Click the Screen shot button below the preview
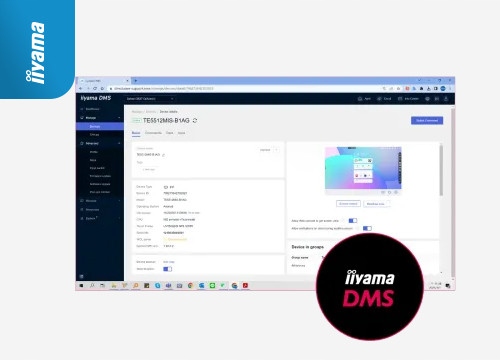500x360 pixels. pyautogui.click(x=348, y=204)
